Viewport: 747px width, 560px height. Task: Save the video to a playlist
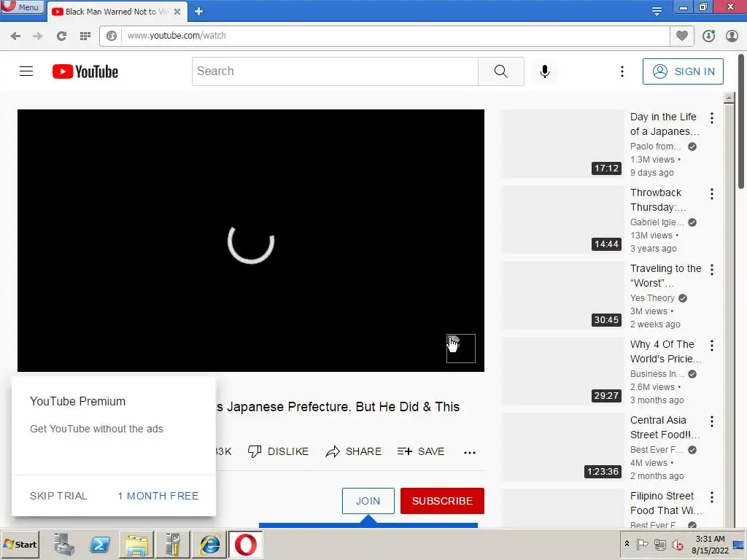point(421,451)
